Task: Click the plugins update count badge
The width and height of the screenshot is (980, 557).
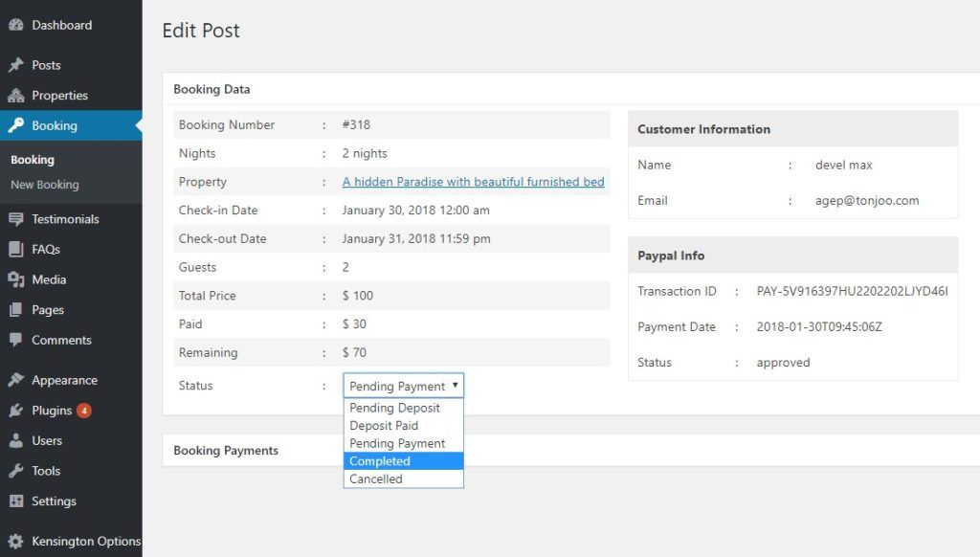Action: point(84,411)
